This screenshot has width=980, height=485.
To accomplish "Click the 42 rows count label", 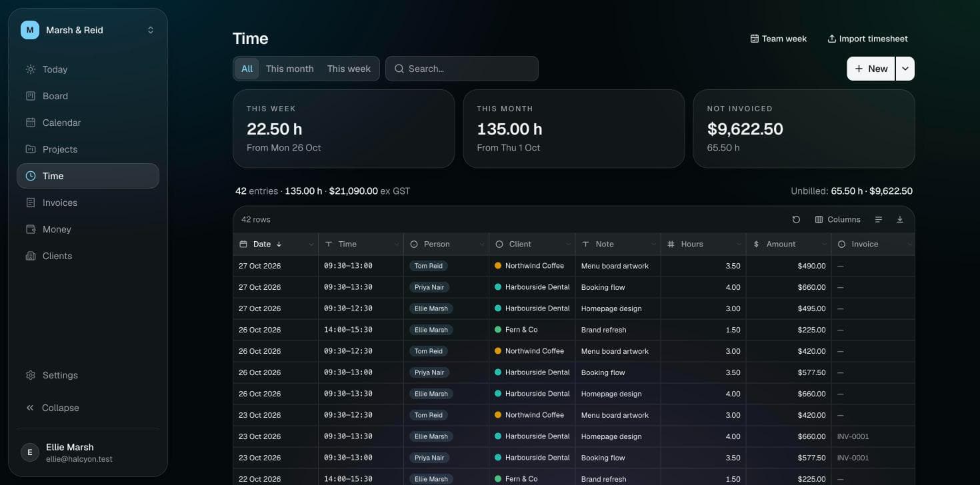I will point(256,219).
